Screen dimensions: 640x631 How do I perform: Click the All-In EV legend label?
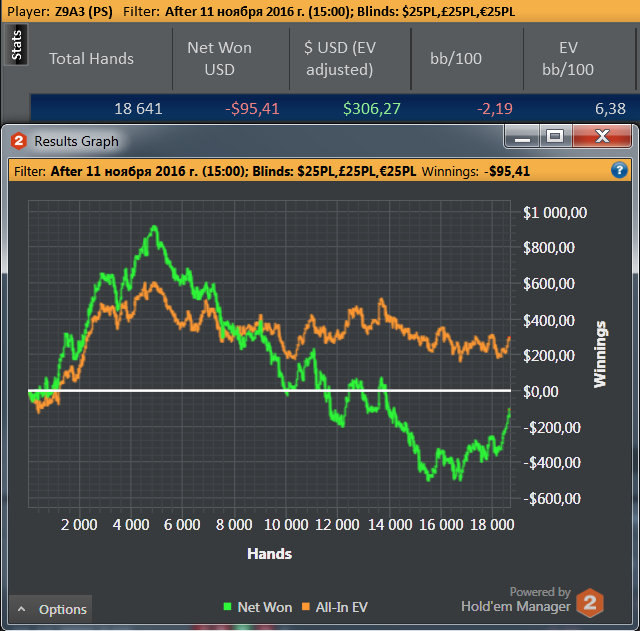click(x=341, y=607)
